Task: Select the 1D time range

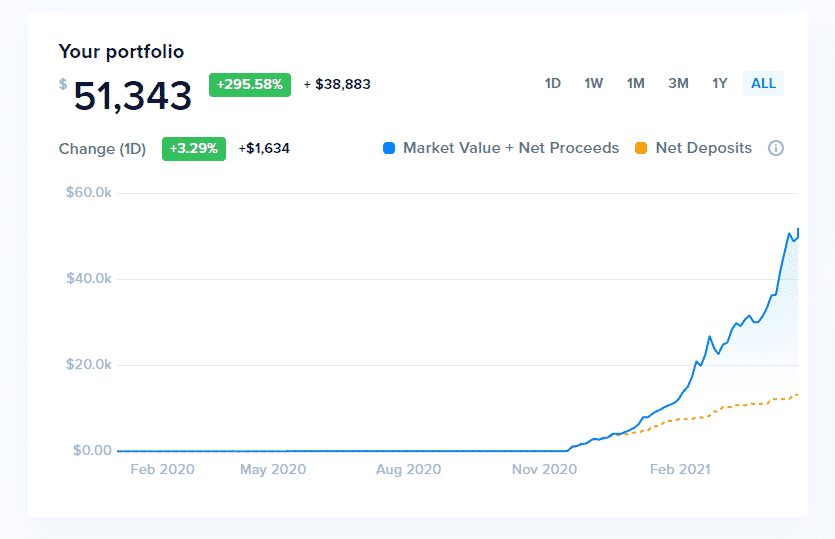Action: [x=552, y=83]
